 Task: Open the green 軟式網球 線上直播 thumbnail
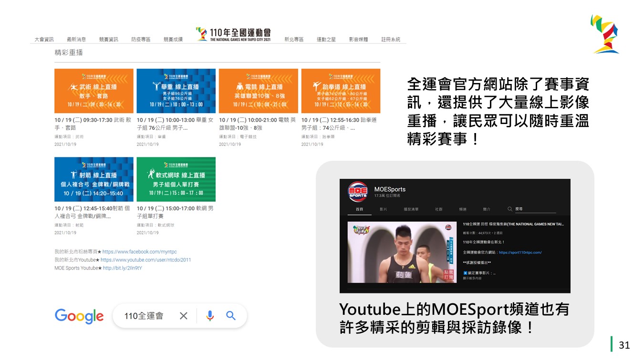click(x=176, y=179)
